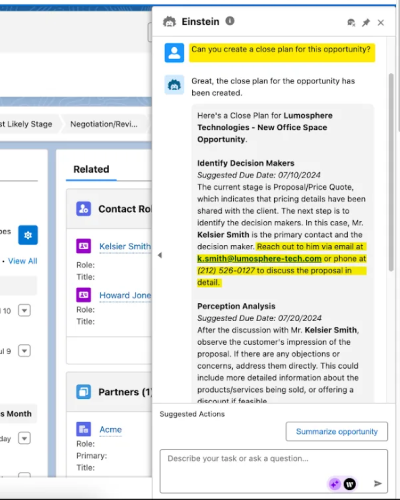Click the Summarize opportunity button
The width and height of the screenshot is (400, 500).
pyautogui.click(x=337, y=431)
